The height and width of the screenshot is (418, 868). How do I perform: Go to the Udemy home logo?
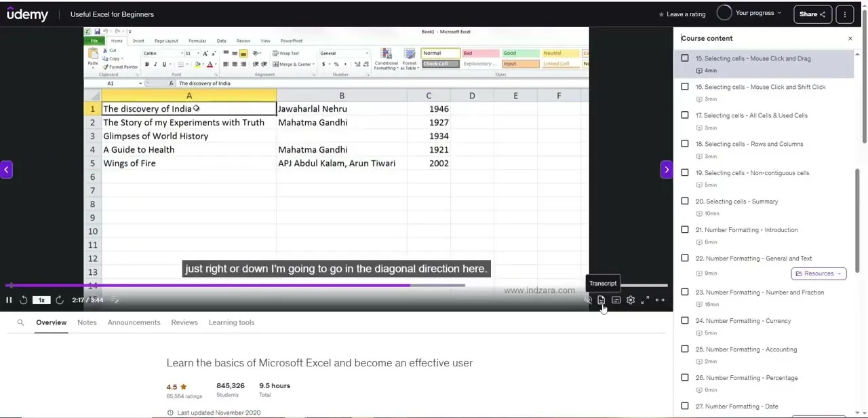(28, 14)
